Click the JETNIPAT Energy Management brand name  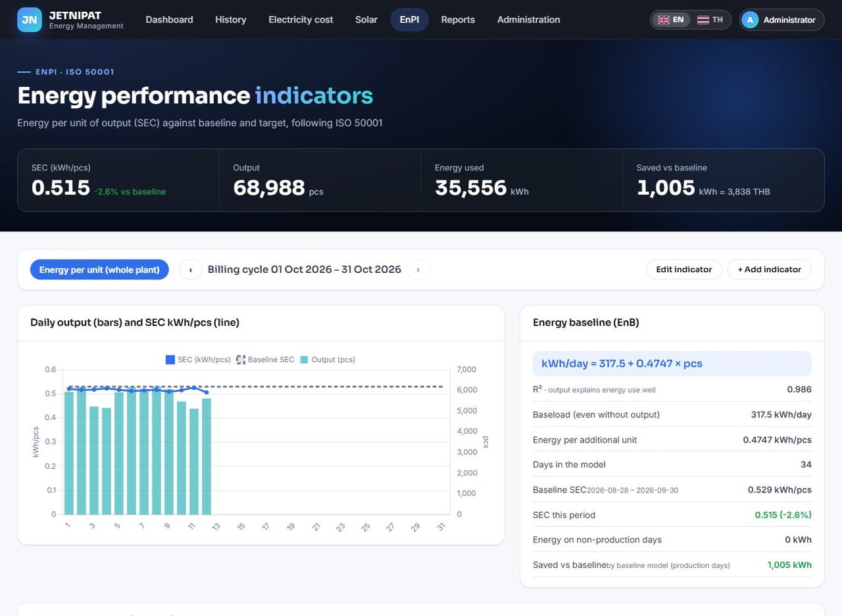(86, 20)
